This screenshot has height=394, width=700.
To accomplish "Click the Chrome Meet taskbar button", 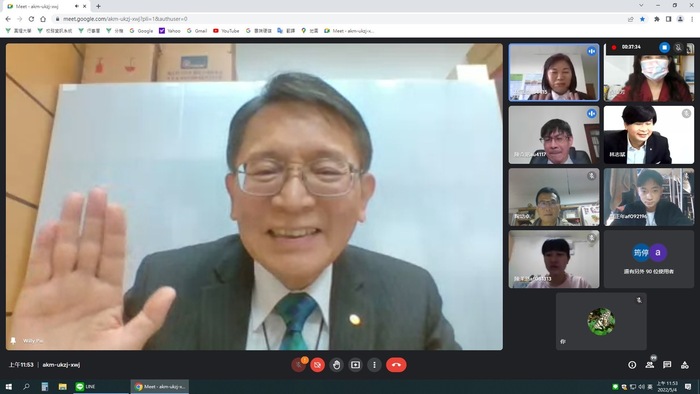I will [x=160, y=386].
